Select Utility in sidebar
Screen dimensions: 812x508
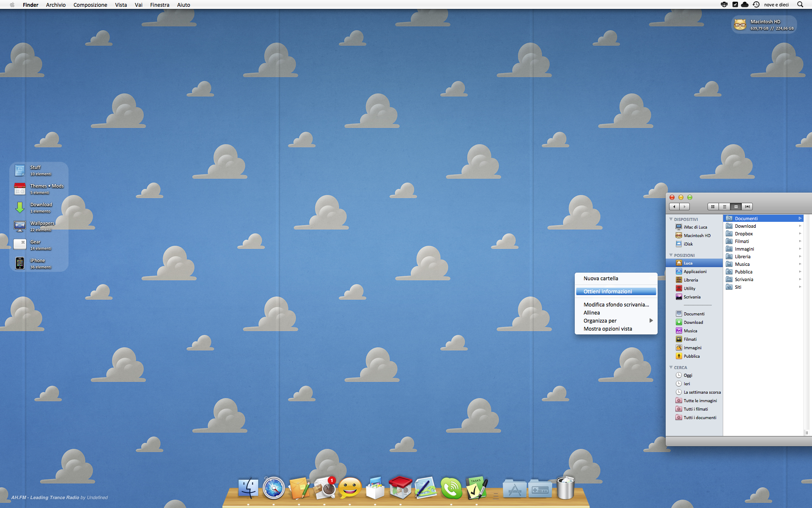click(694, 288)
